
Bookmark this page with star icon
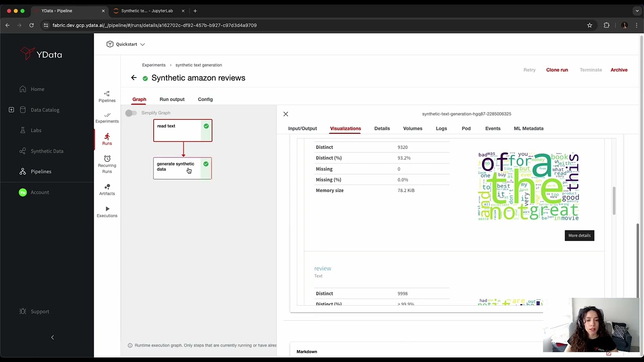(x=590, y=25)
